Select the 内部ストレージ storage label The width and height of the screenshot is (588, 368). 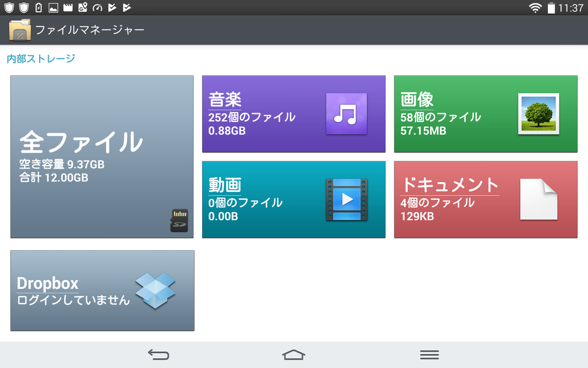[x=41, y=59]
